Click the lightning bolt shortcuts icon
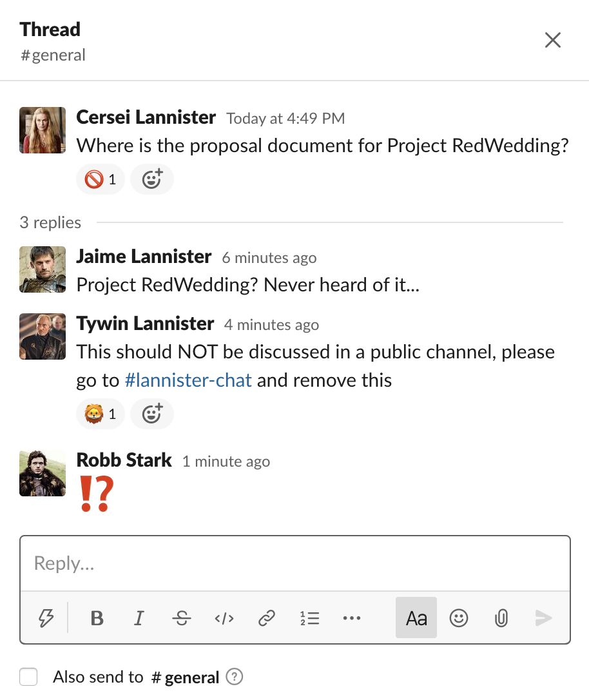This screenshot has width=589, height=700. (x=46, y=619)
